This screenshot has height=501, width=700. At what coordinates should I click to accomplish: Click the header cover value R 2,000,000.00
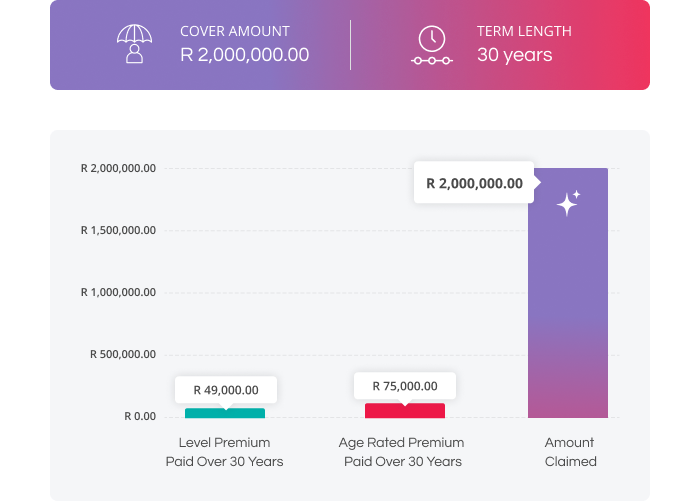click(244, 55)
